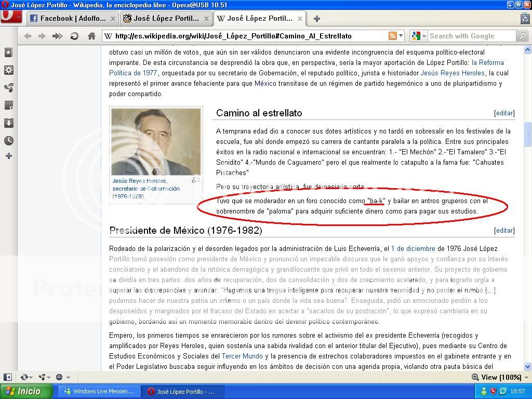Click the 'Camino al estrellato' heading

pyautogui.click(x=259, y=113)
